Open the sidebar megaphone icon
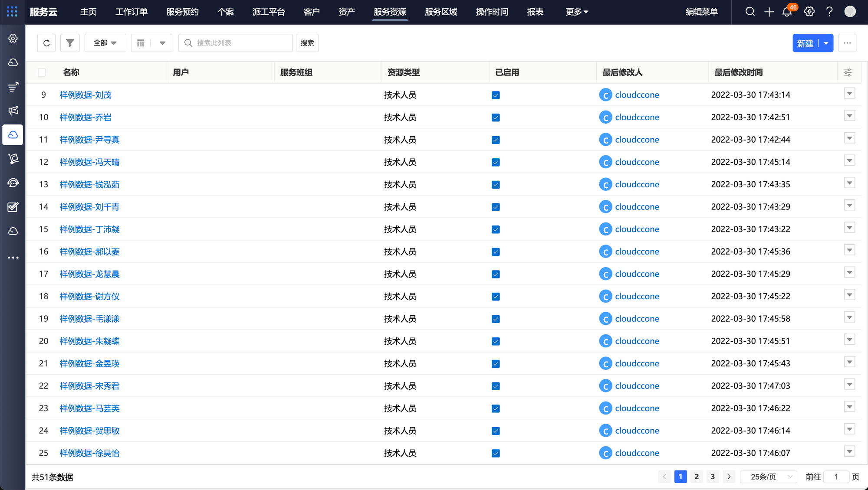This screenshot has width=868, height=490. click(x=13, y=111)
